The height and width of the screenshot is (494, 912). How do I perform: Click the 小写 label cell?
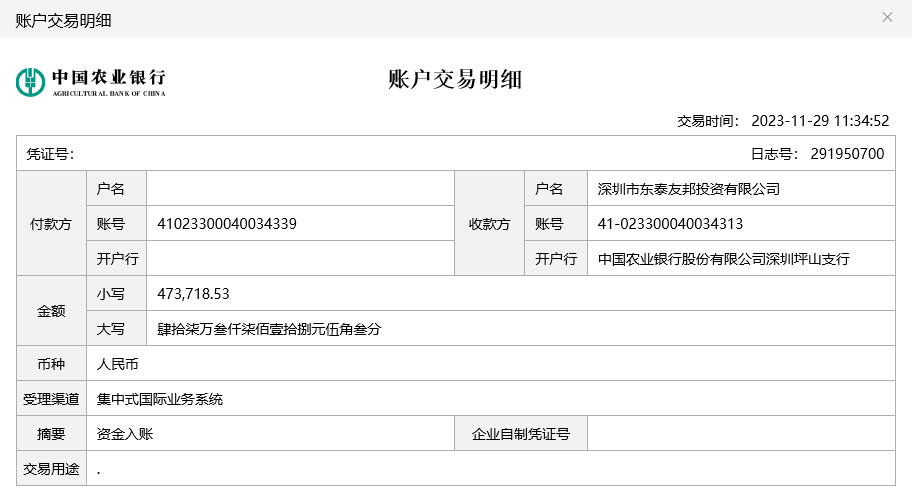point(116,294)
